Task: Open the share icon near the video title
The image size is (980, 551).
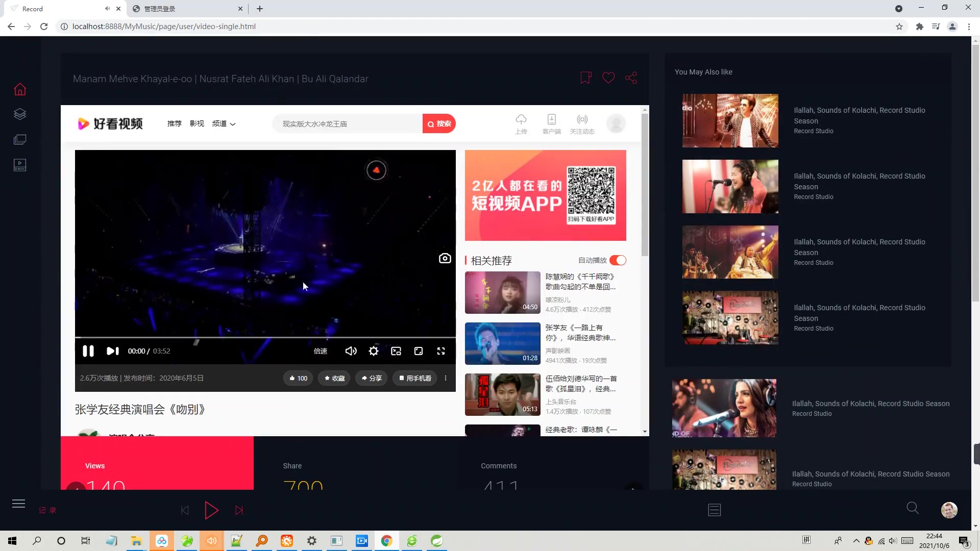Action: pos(631,78)
